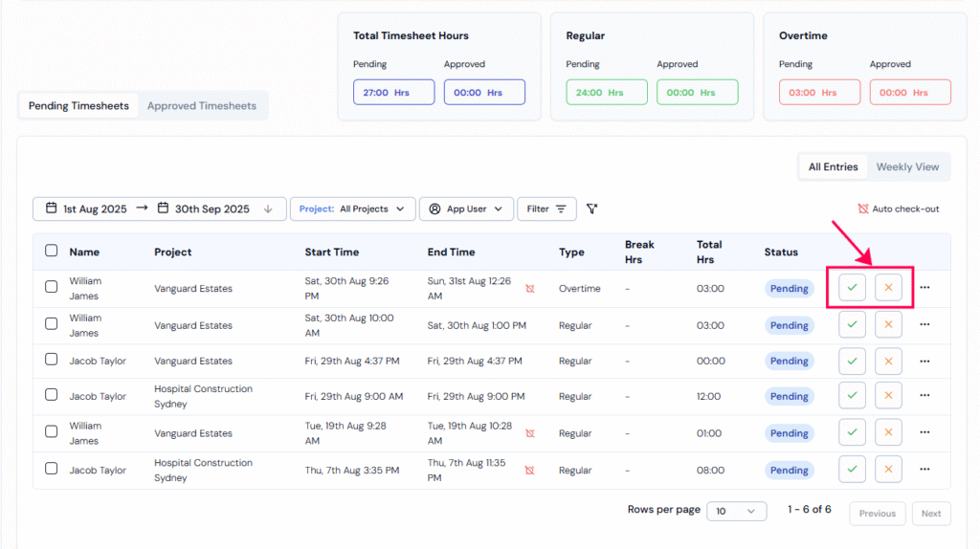The width and height of the screenshot is (980, 549).
Task: Expand the Project: All Projects dropdown
Action: (x=352, y=209)
